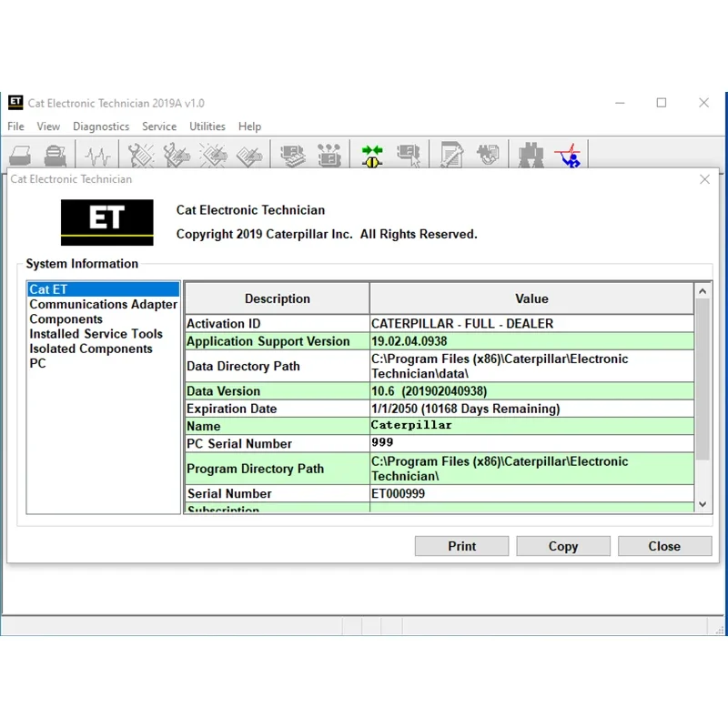Viewport: 728px width, 728px height.
Task: Click the Description column header
Action: [278, 298]
